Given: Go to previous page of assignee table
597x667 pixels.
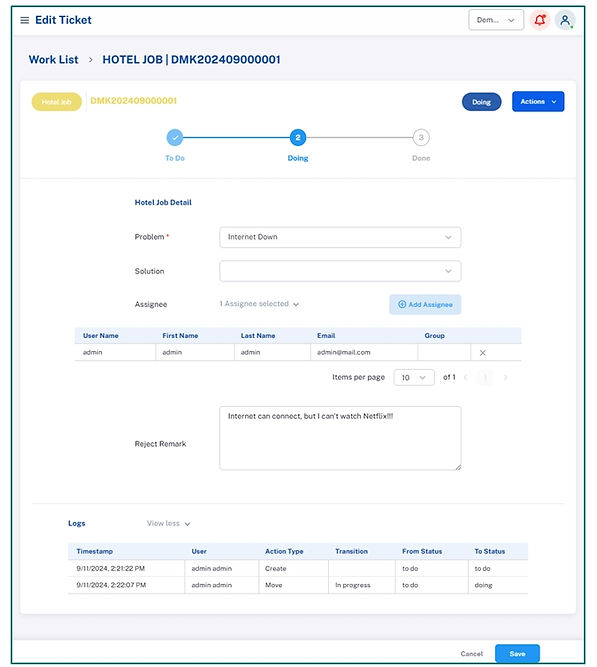Looking at the screenshot, I should click(466, 377).
